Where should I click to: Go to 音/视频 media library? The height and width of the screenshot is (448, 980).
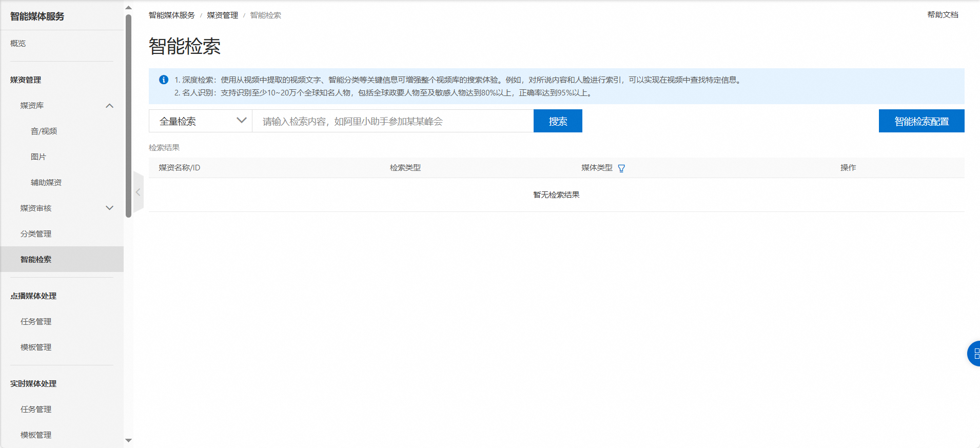[x=44, y=131]
